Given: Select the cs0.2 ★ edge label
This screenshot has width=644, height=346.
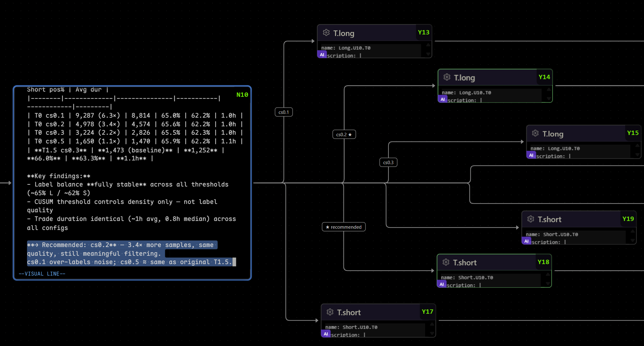Looking at the screenshot, I should point(344,134).
